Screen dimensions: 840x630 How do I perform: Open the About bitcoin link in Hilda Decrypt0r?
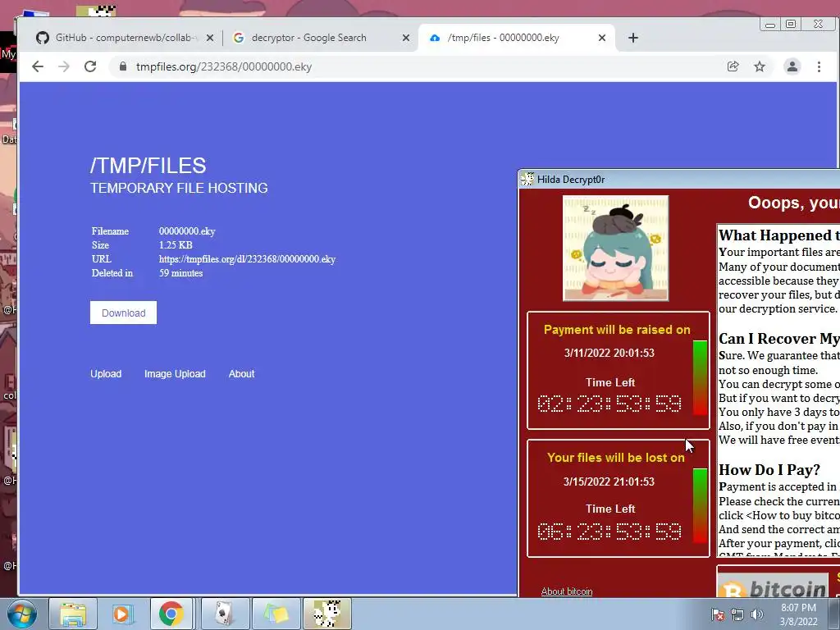(x=567, y=591)
